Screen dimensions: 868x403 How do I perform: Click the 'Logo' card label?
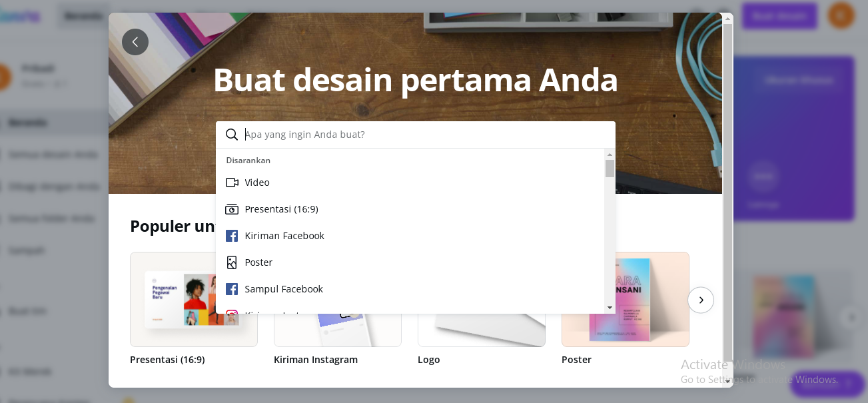(x=429, y=360)
